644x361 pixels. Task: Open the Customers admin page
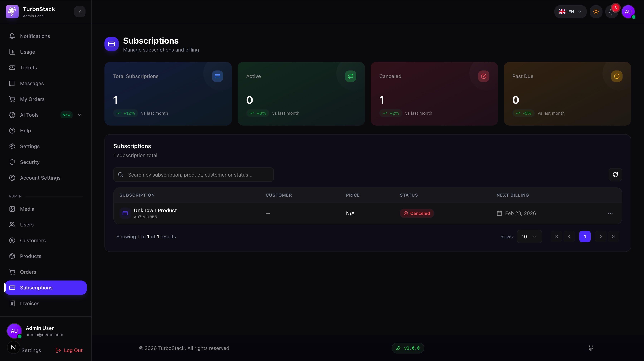pyautogui.click(x=33, y=240)
